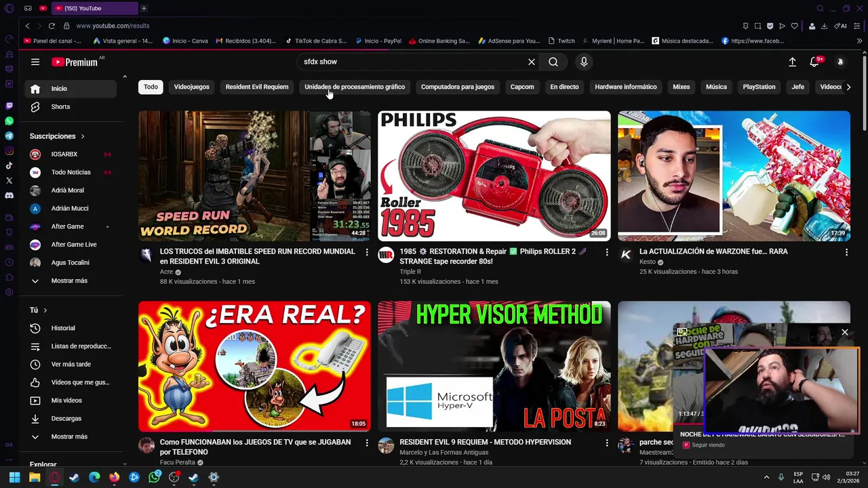
Task: Open the browser downloads icon in toolbar
Action: pos(824,26)
